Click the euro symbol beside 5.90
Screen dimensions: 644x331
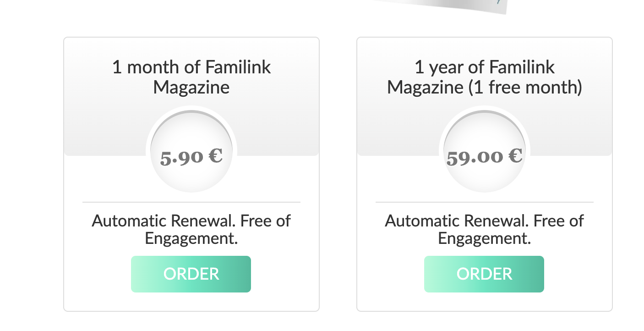click(215, 155)
